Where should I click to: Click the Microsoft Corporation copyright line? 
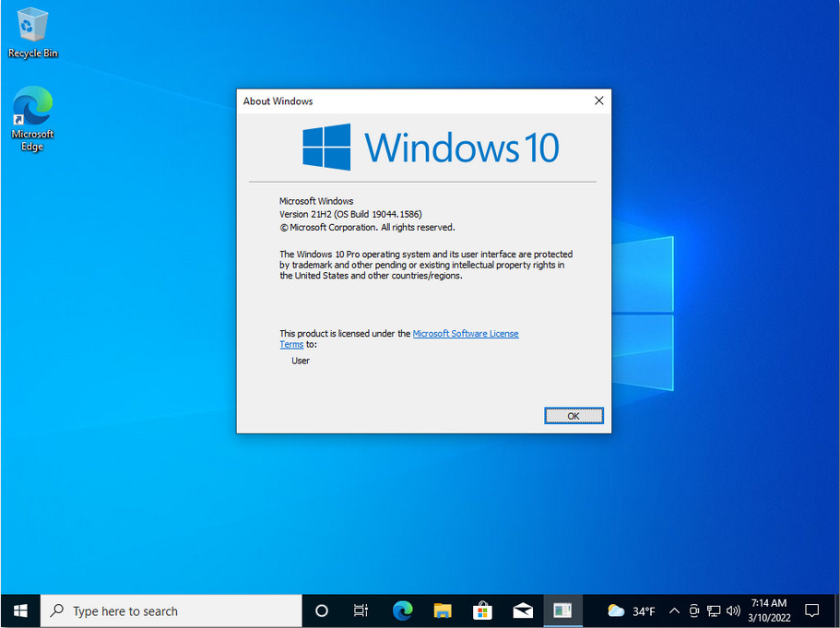pyautogui.click(x=367, y=227)
